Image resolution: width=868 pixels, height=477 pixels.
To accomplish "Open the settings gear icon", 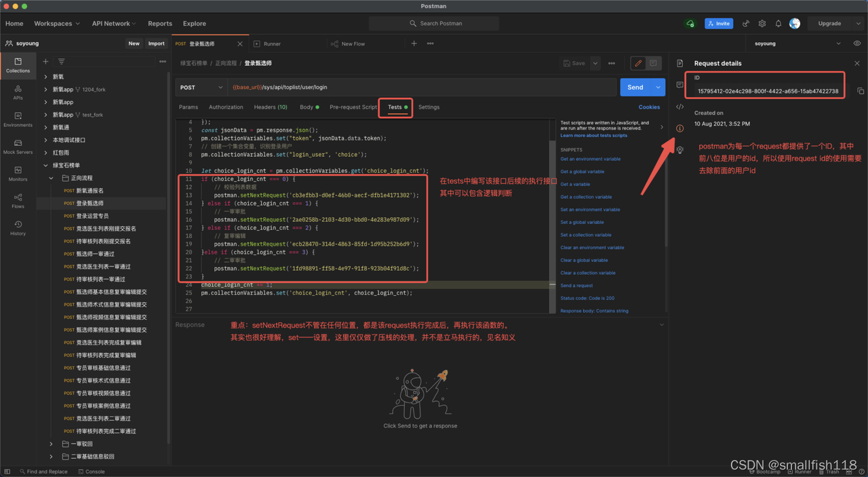I will pos(762,23).
